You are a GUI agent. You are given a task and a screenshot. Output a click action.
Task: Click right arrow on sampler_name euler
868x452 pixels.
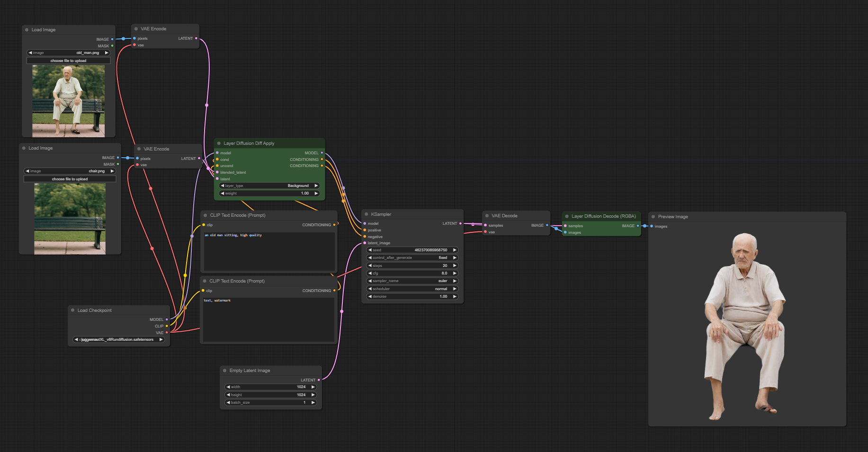coord(455,281)
